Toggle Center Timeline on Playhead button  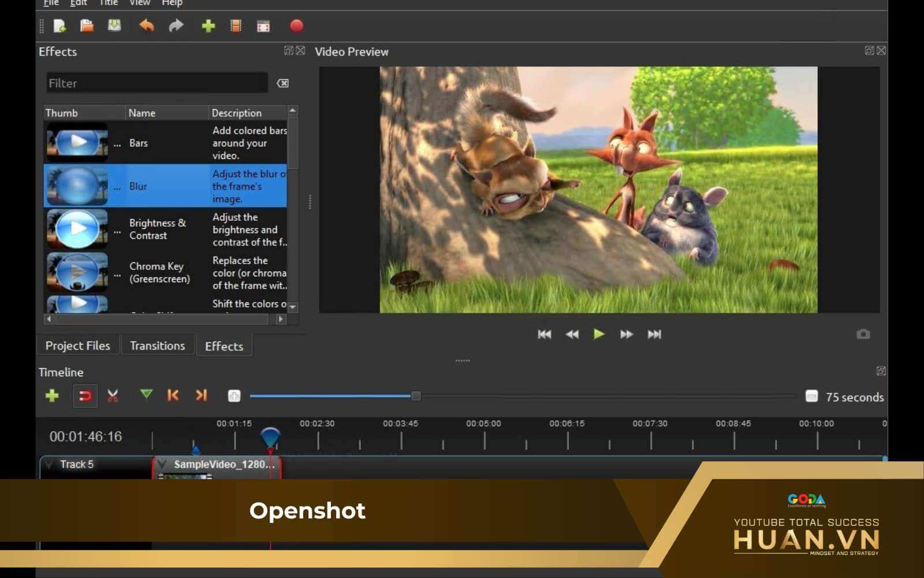tap(234, 396)
